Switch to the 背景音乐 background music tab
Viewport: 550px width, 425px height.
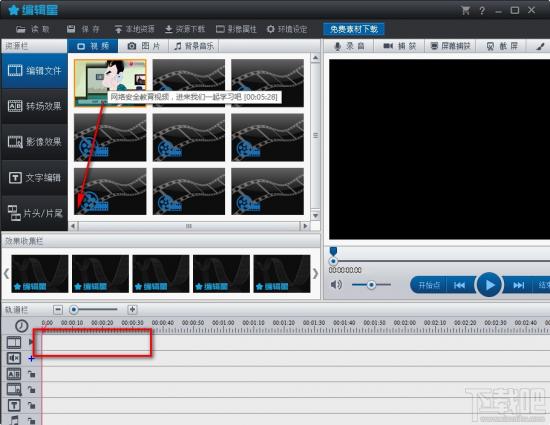194,46
